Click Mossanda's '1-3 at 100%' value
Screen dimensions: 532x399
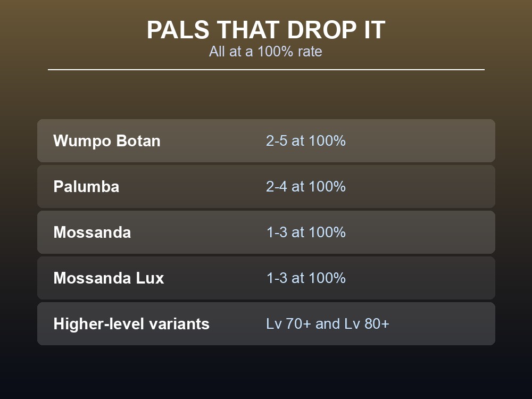tap(306, 232)
